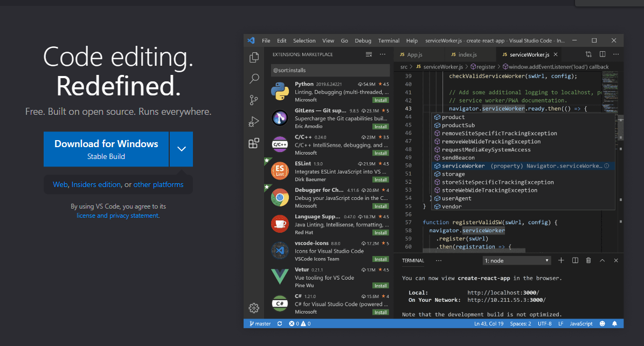Open the Search magnifier in activity bar
The height and width of the screenshot is (346, 644).
(254, 78)
